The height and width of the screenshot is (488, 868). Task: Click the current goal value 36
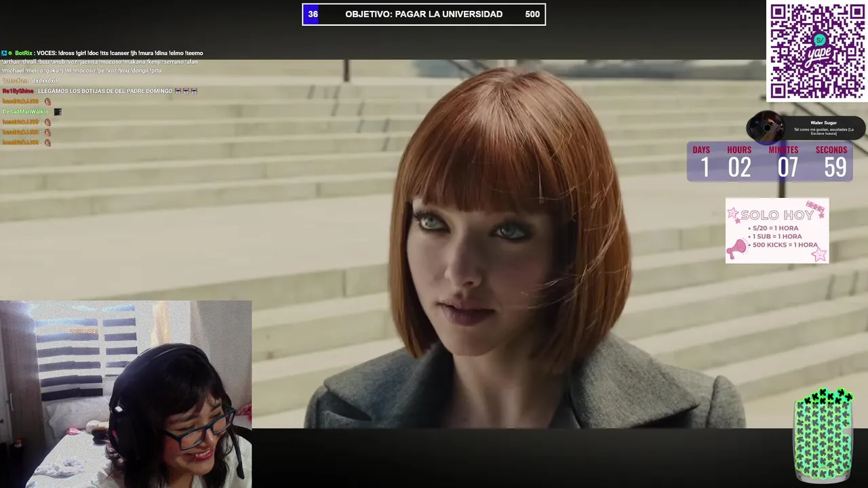pos(313,14)
